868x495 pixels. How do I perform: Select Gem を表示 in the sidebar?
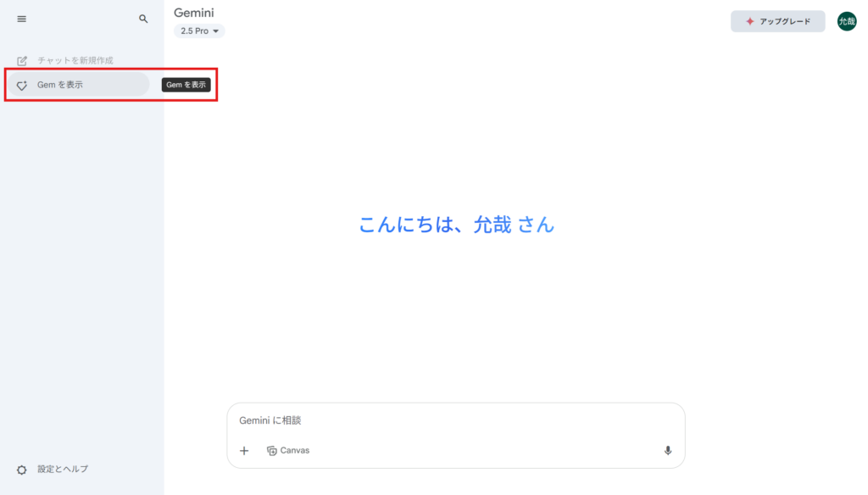[x=78, y=85]
